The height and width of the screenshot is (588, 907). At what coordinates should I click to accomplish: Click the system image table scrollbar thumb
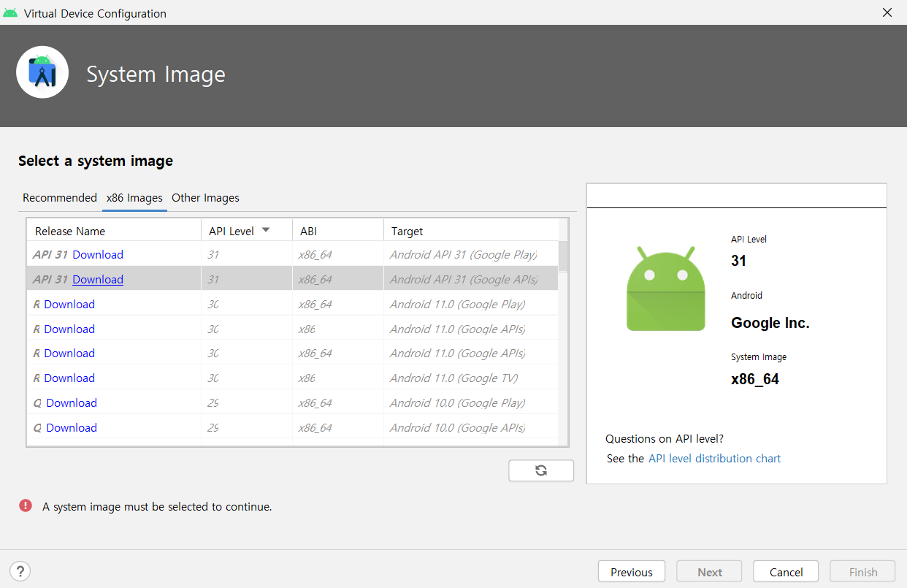coord(564,256)
